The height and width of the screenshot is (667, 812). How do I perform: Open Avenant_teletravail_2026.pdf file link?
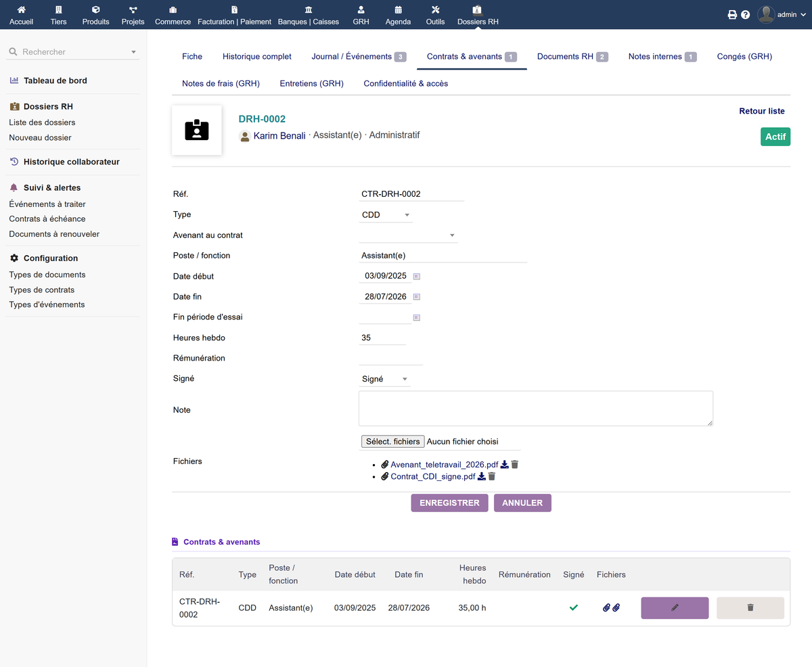point(445,465)
